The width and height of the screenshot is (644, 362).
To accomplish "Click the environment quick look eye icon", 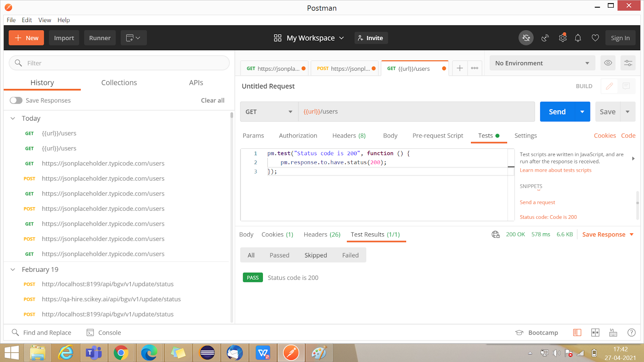I will [608, 63].
